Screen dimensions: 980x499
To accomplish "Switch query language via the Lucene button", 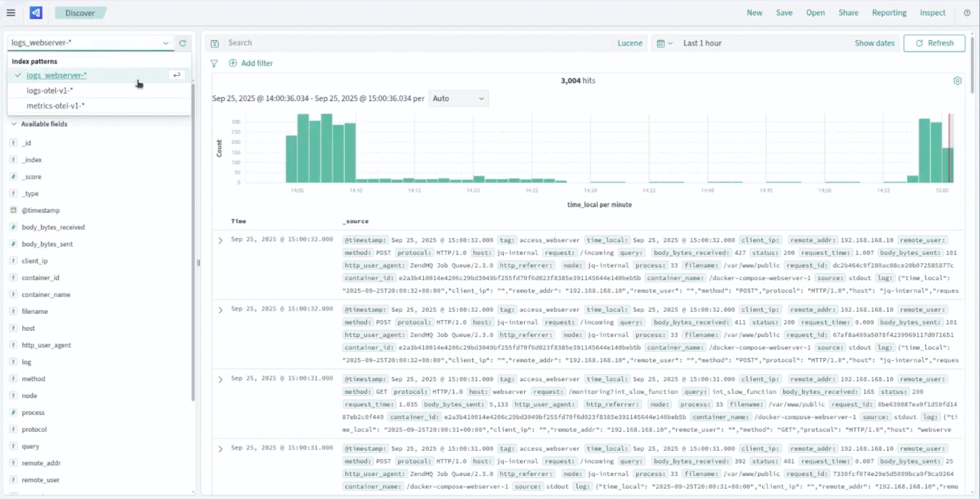I will click(629, 43).
